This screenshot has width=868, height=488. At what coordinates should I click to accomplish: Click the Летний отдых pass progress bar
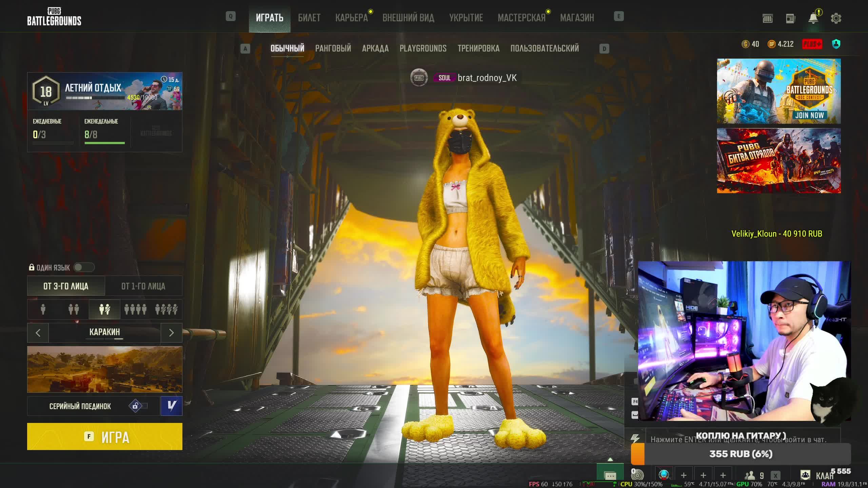[95, 98]
